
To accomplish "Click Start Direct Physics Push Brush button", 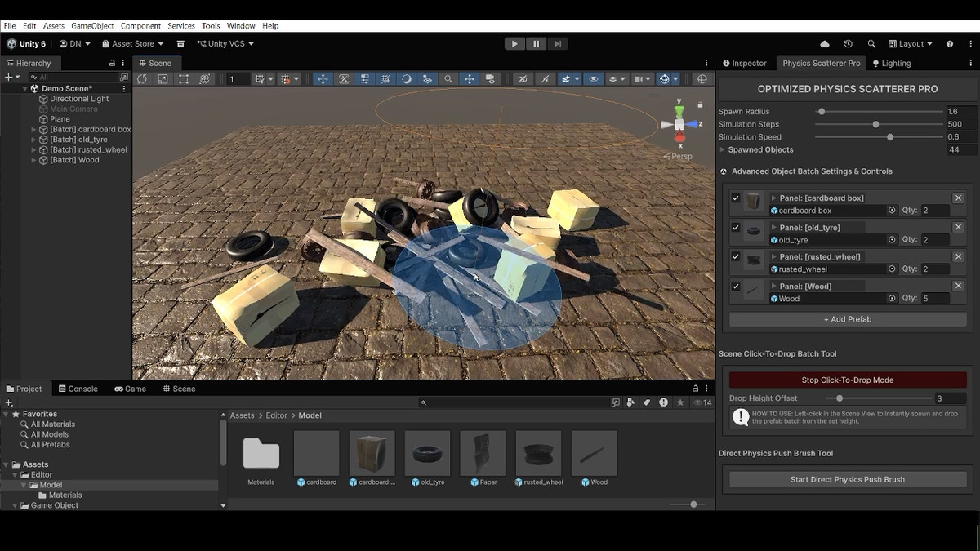I will click(848, 479).
